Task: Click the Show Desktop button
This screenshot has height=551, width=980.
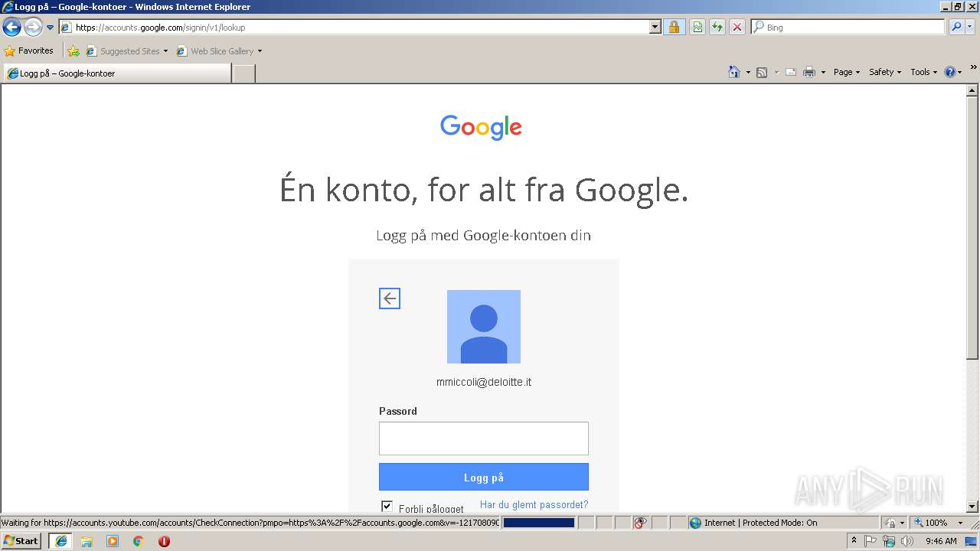Action: point(971,541)
